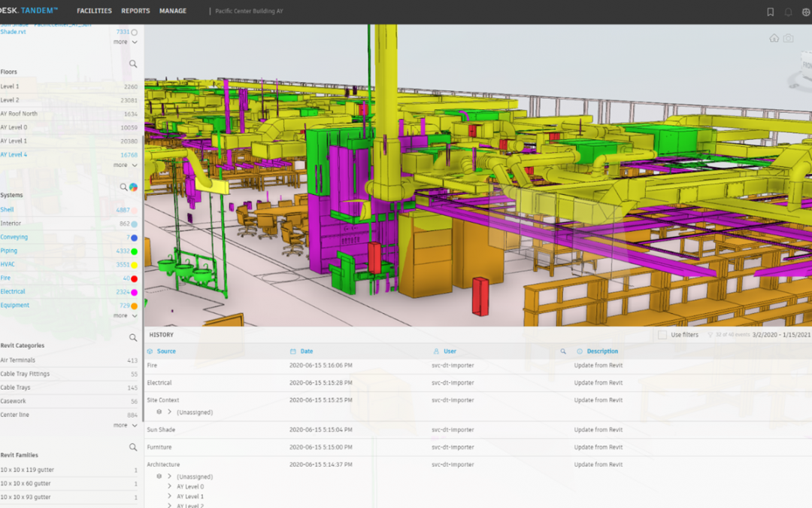
Task: Click the date range 3/2/2020 - 1/15/2021
Action: [781, 335]
